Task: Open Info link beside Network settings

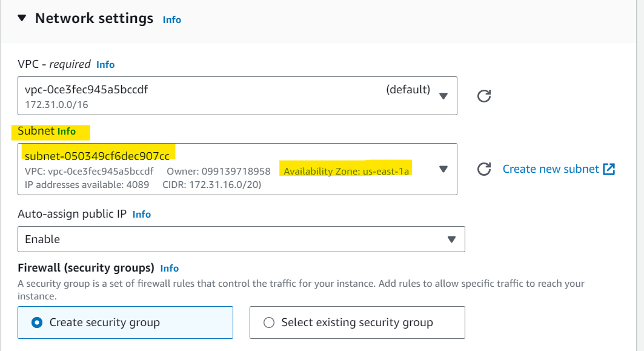Action: coord(171,20)
